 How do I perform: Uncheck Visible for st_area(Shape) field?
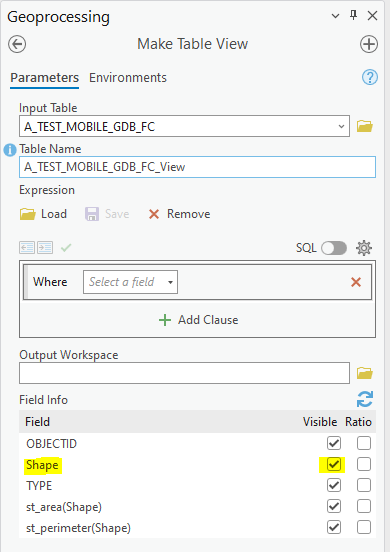coord(334,507)
